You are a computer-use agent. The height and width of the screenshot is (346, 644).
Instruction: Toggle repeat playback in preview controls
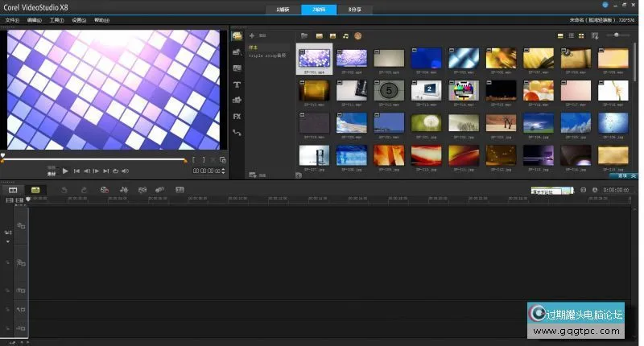116,171
